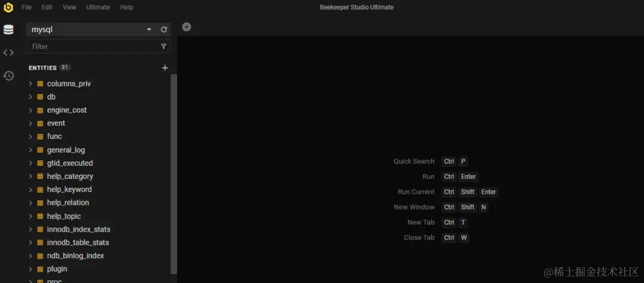Expand the help_keyword table
Image resolution: width=644 pixels, height=283 pixels.
(30, 189)
